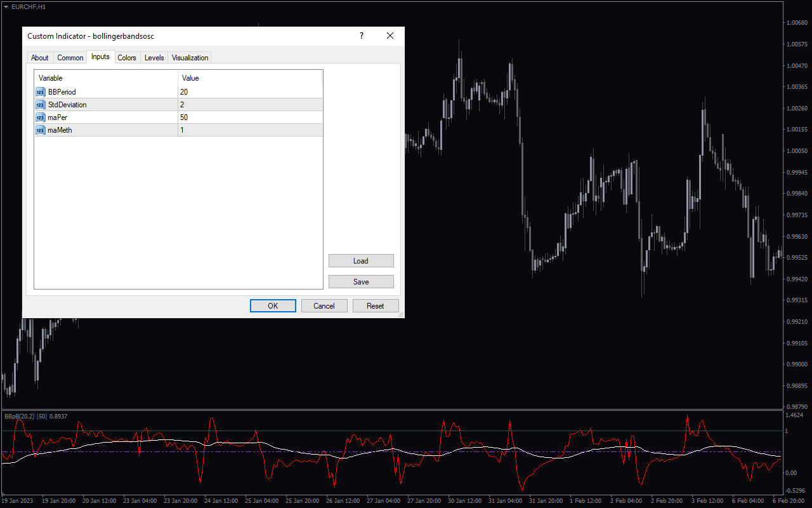Edit the maMeth value 1
Viewport: 812px width, 508px height.
(x=250, y=130)
